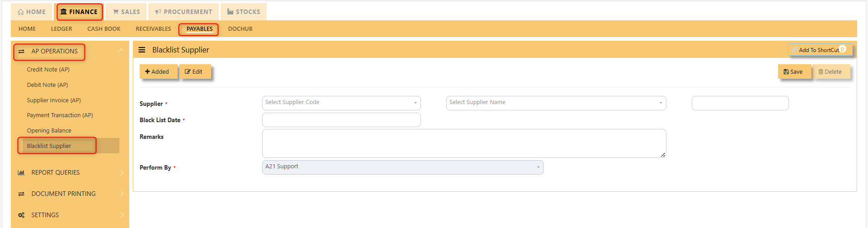Open the Select Supplier Code dropdown
The image size is (868, 228).
click(341, 103)
